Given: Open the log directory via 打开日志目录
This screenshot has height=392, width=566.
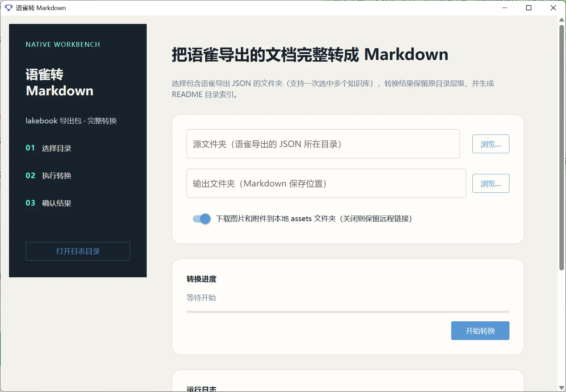Looking at the screenshot, I should click(78, 251).
